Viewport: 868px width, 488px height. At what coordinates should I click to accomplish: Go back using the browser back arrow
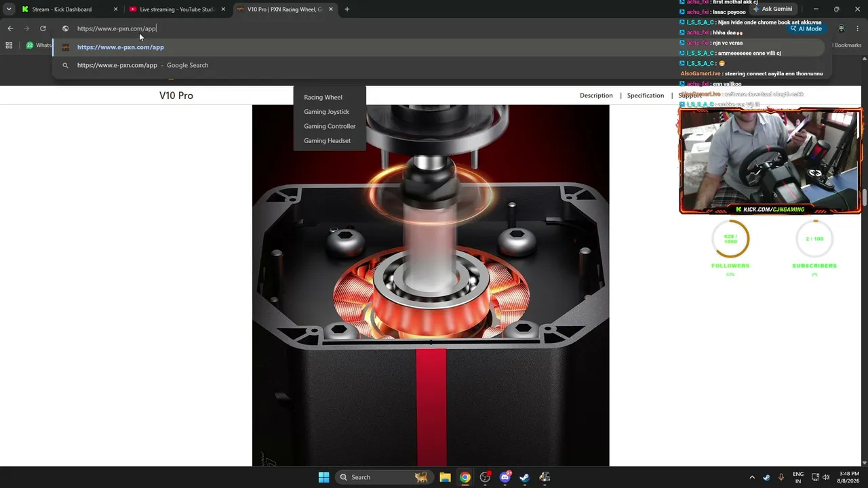(10, 28)
